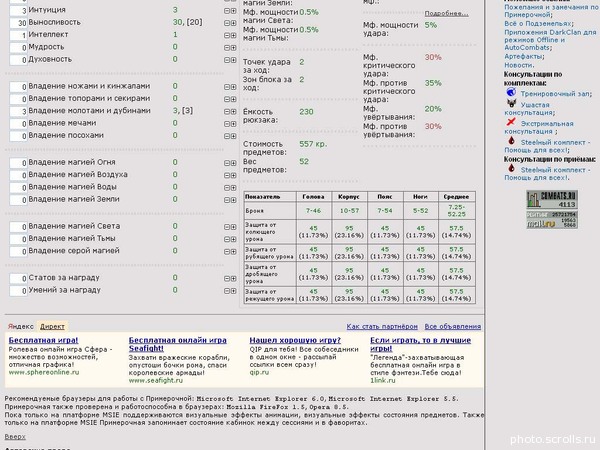Select the 557 кр. item cost value
Viewport: 600px width, 450px height.
point(313,144)
